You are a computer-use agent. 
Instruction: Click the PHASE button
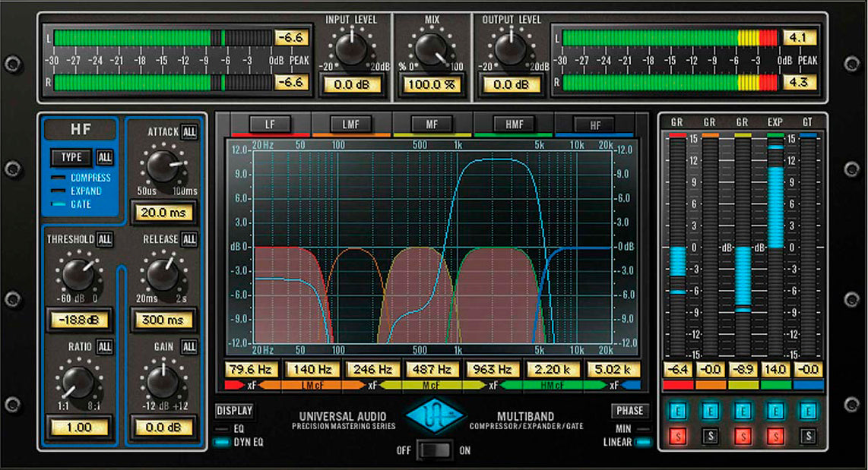630,411
